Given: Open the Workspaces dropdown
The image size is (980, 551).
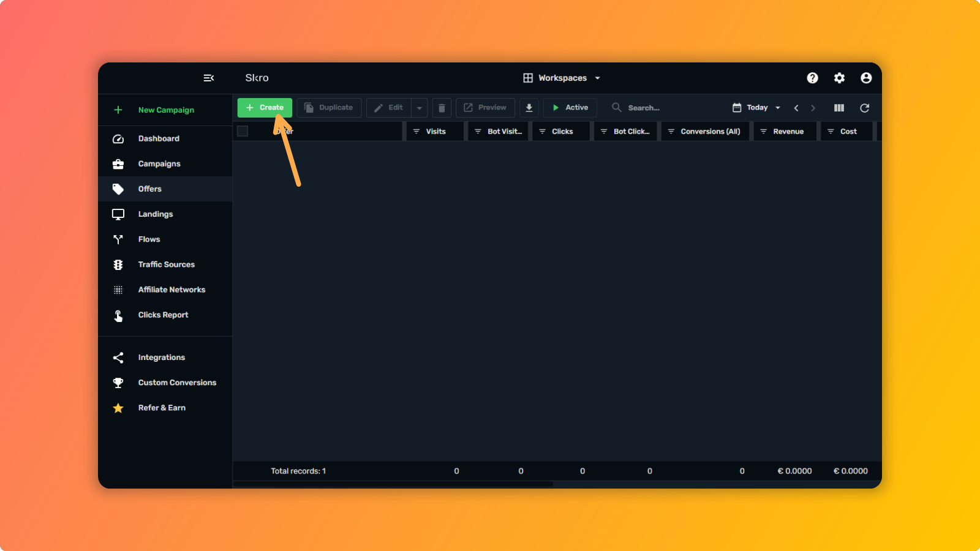Looking at the screenshot, I should (562, 78).
